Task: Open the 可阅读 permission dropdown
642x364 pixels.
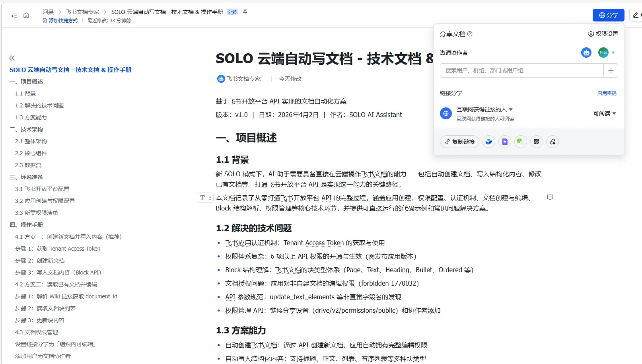Action: (x=605, y=113)
